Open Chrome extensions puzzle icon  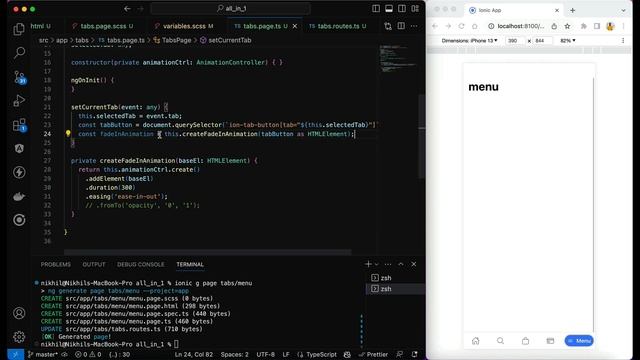tap(584, 26)
